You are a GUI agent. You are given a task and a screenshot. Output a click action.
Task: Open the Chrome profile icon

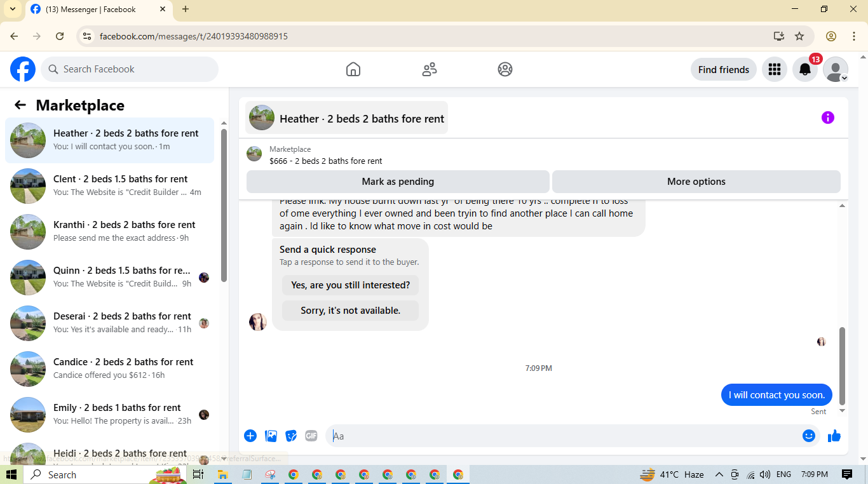[831, 36]
